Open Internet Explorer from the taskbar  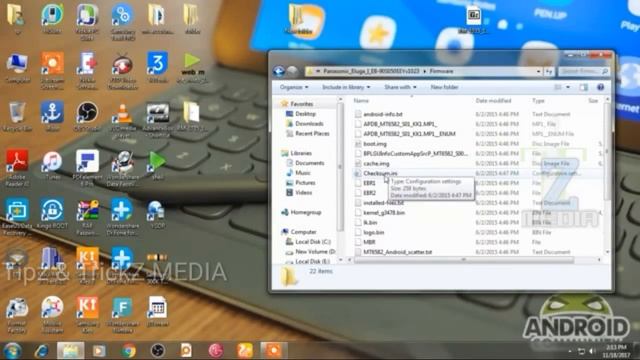coord(41,351)
